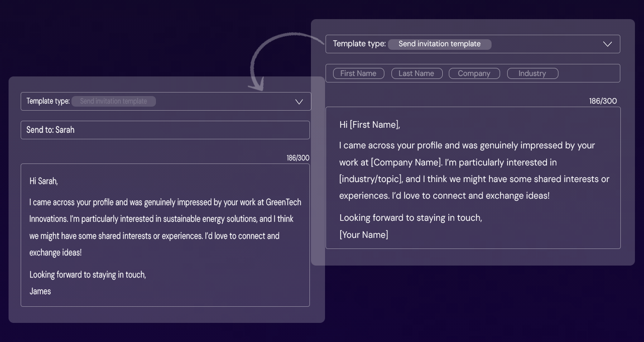
Task: Insert the Company placeholder chip
Action: (x=474, y=73)
